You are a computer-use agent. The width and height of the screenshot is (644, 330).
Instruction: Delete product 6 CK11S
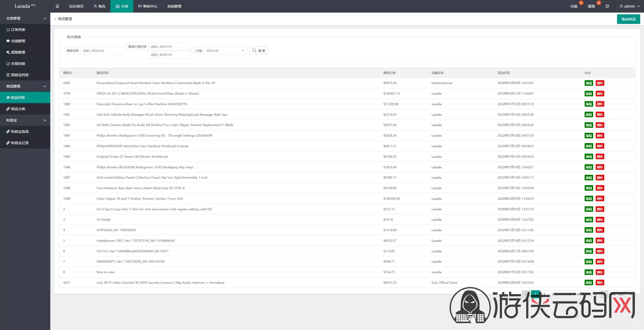tap(600, 251)
